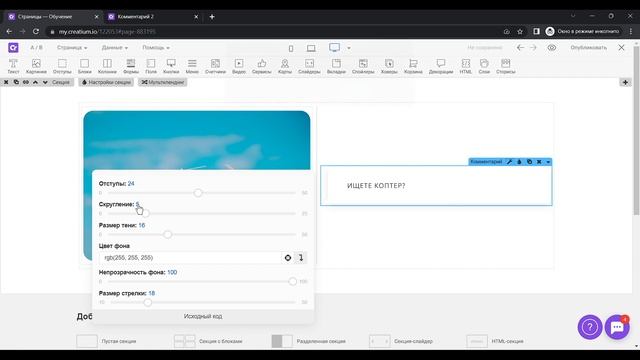The height and width of the screenshot is (360, 640).
Task: Select the Отступы widget tool
Action: [x=62, y=66]
